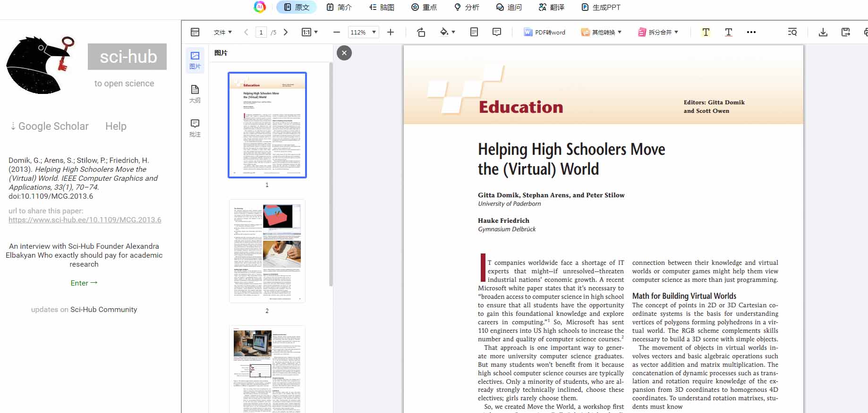Click the doi:10.1109/MCG.2013.6 text
Screen dimensions: 868x413
pos(51,196)
